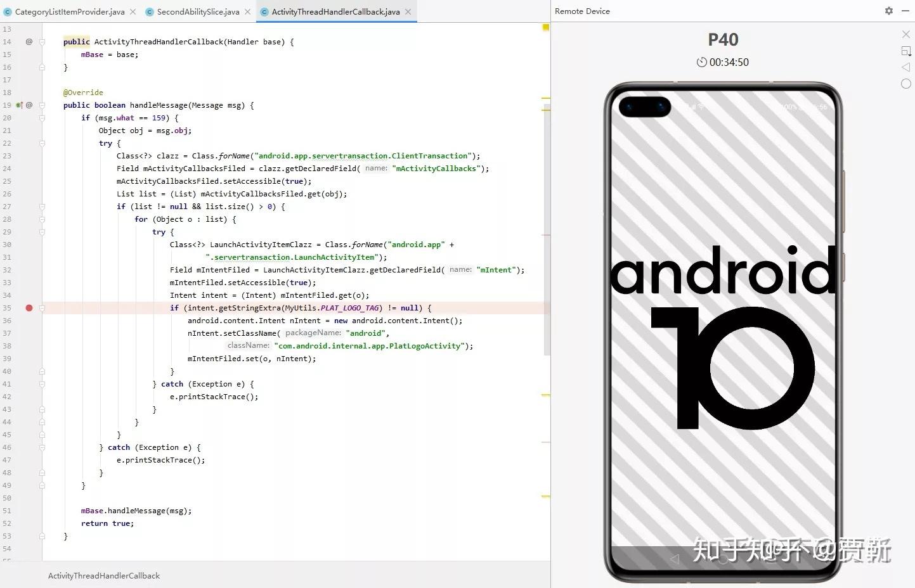
Task: Click the Remote Device panel title
Action: pyautogui.click(x=582, y=11)
